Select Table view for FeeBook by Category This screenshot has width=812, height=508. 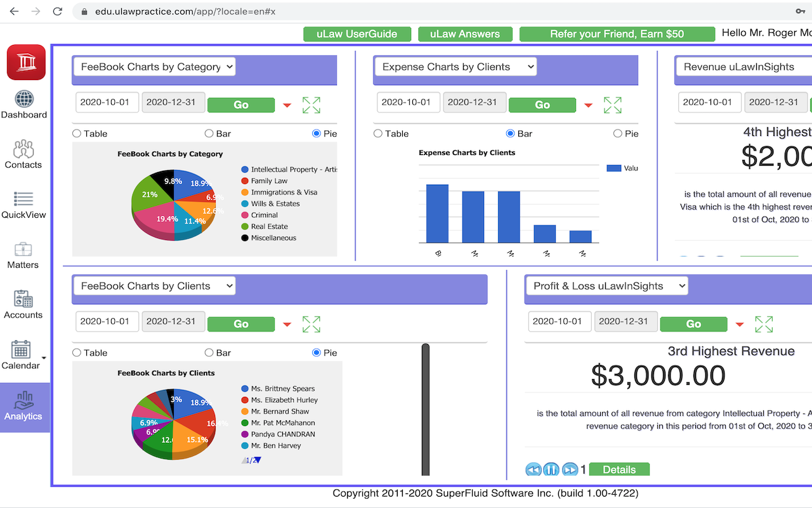[x=77, y=133]
